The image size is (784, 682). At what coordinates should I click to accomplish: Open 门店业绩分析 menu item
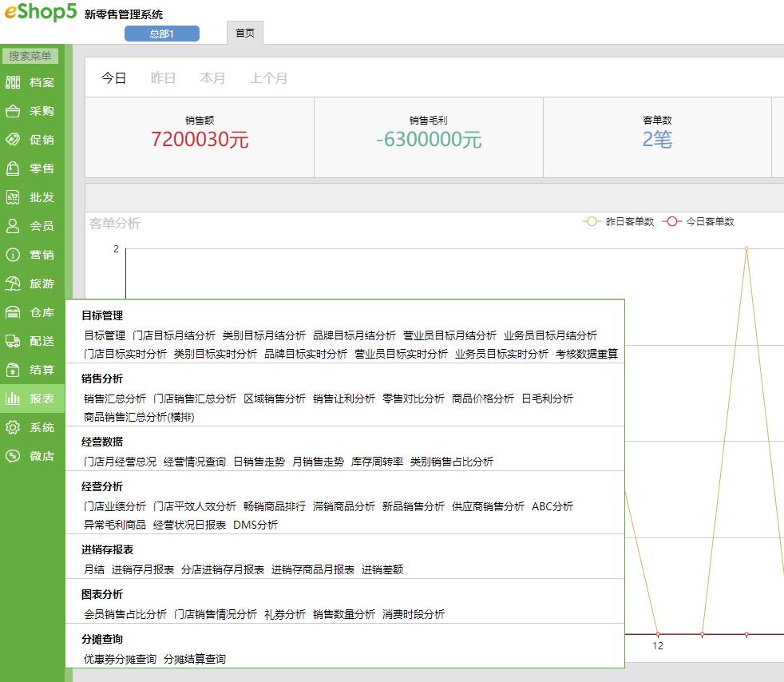(x=115, y=506)
